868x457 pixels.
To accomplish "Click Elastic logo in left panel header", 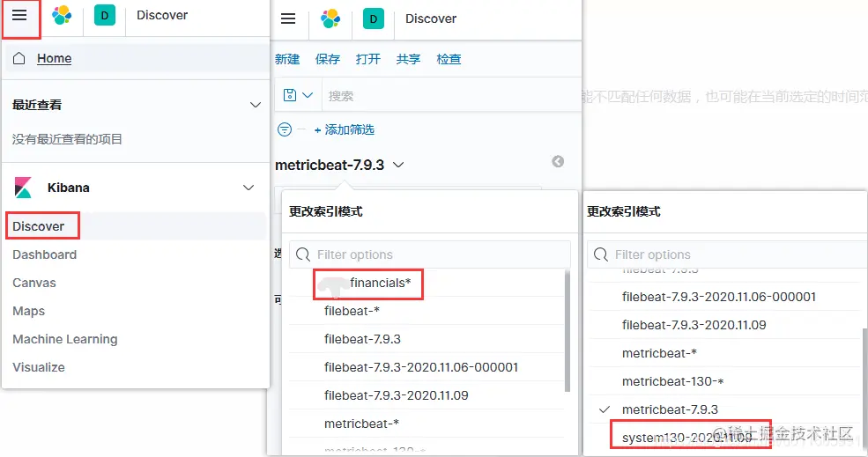I will coord(62,16).
